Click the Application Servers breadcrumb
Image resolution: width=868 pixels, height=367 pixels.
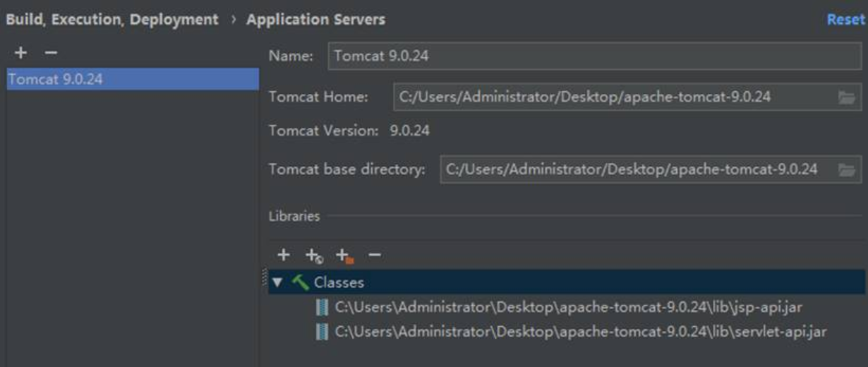click(315, 20)
